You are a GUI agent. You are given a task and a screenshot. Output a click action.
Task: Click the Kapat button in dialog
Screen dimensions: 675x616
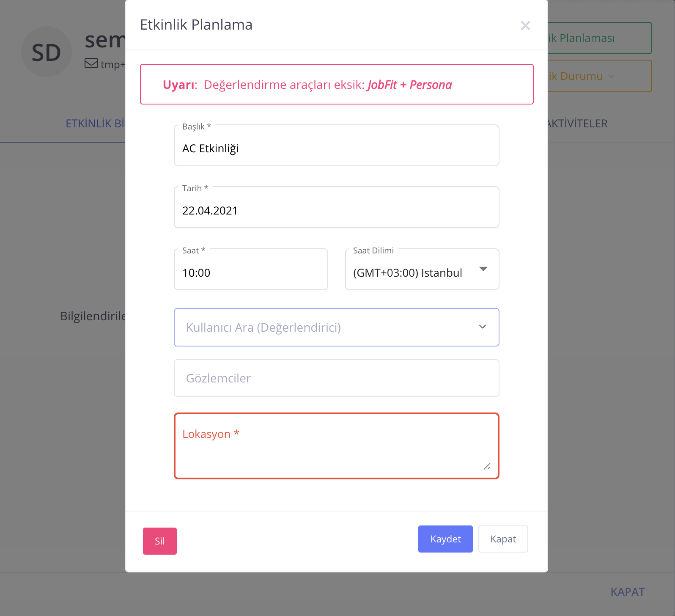(x=503, y=539)
